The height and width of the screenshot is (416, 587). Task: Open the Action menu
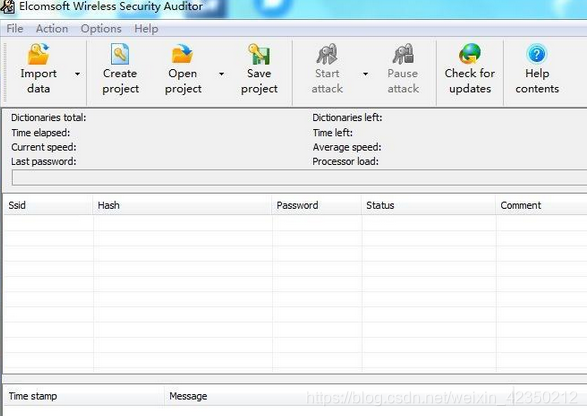pyautogui.click(x=52, y=28)
